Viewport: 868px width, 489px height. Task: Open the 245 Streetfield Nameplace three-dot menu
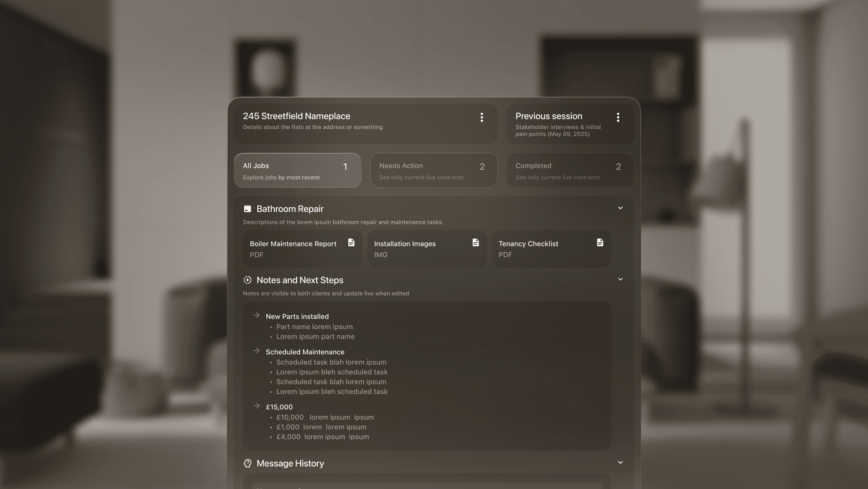tap(481, 117)
